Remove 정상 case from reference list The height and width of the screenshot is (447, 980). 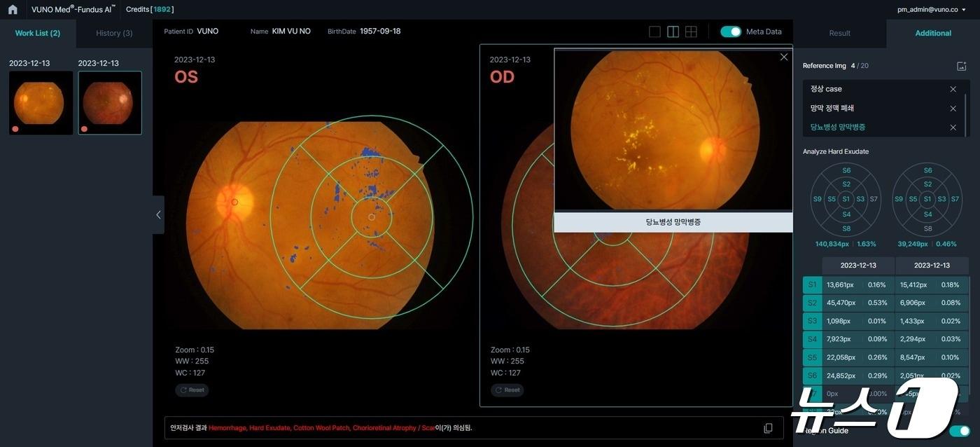tap(953, 89)
